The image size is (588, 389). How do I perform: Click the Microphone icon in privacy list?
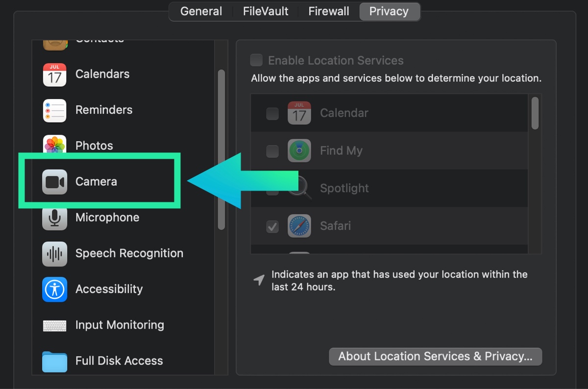point(54,218)
